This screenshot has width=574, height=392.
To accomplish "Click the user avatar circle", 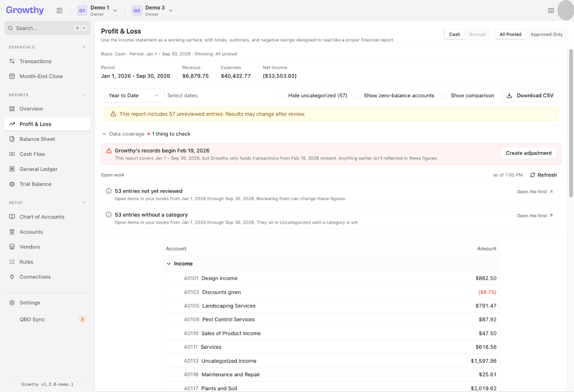I will click(566, 10).
